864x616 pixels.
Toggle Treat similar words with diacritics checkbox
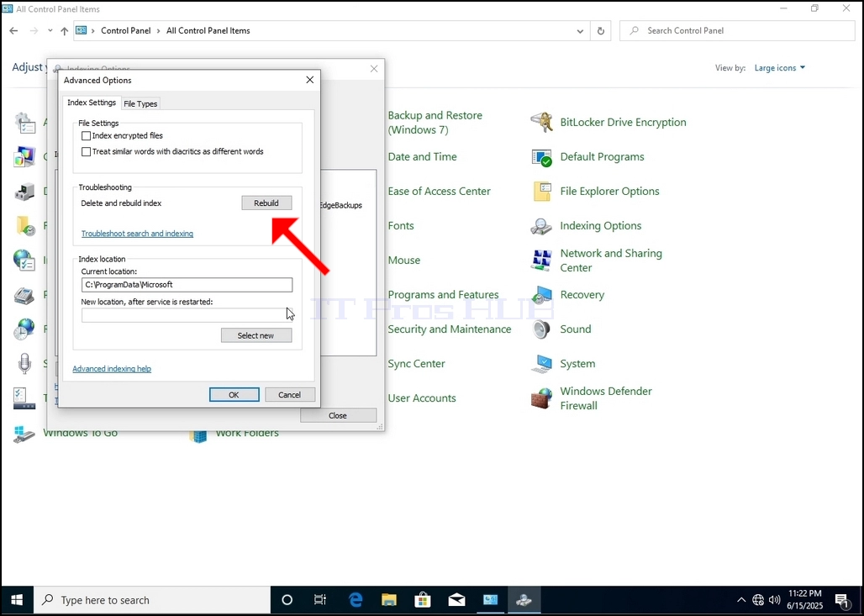pos(86,151)
